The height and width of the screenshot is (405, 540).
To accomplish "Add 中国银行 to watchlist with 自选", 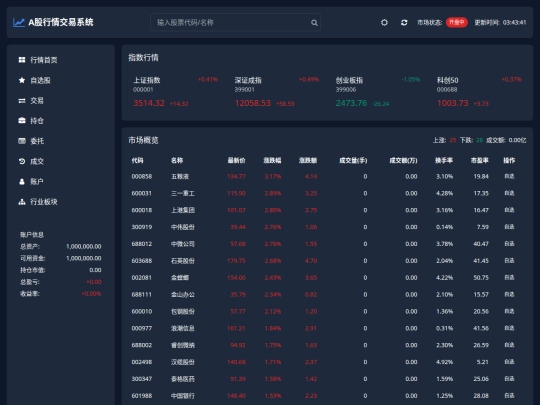I will 509,396.
